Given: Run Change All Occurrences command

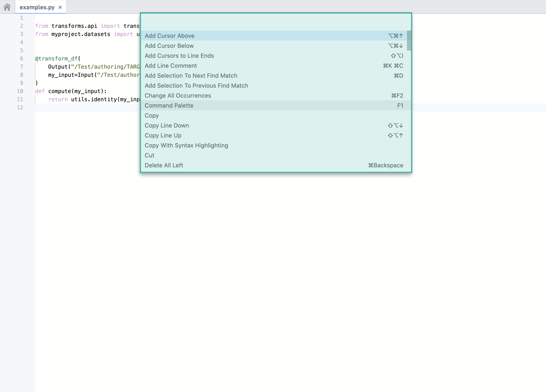Looking at the screenshot, I should click(x=276, y=96).
